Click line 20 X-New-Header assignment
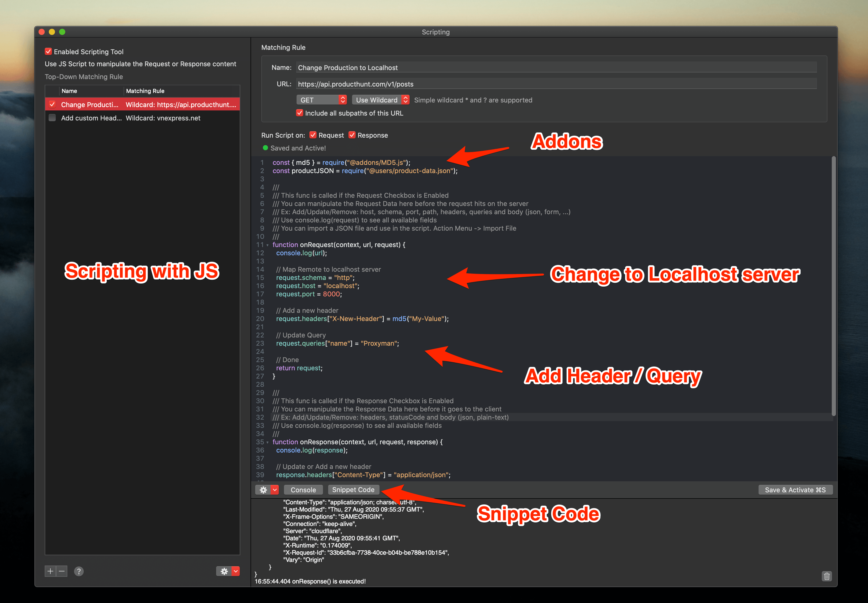 pos(362,319)
